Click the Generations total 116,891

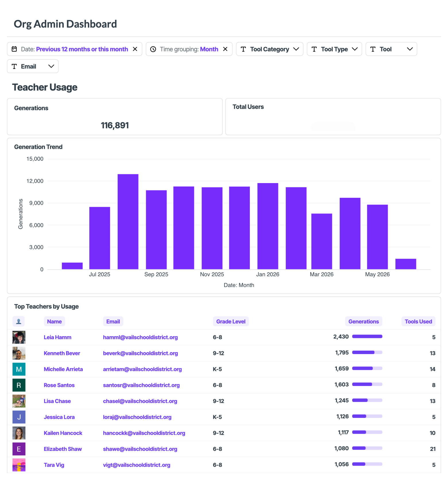coord(115,125)
